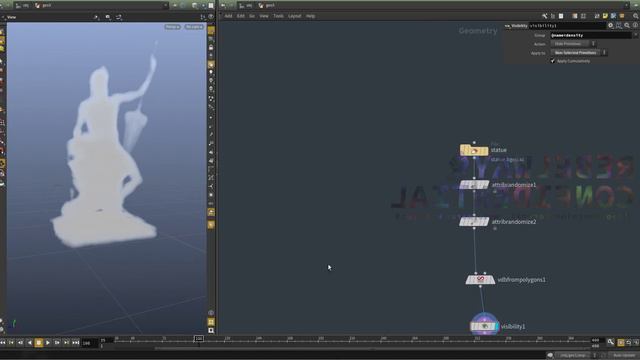Screen dimensions: 640x360
Task: Toggle display flag on visibility1 node
Action: 496,327
